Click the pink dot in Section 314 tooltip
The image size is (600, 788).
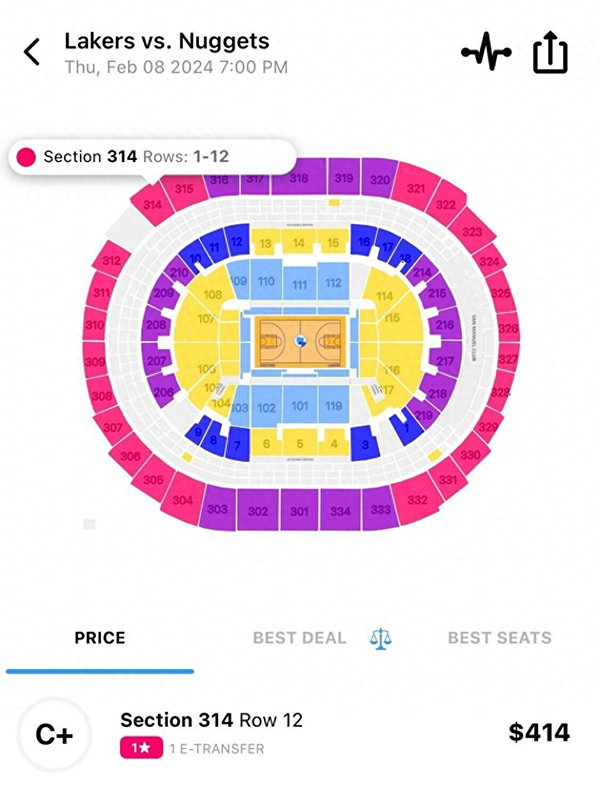[x=26, y=157]
